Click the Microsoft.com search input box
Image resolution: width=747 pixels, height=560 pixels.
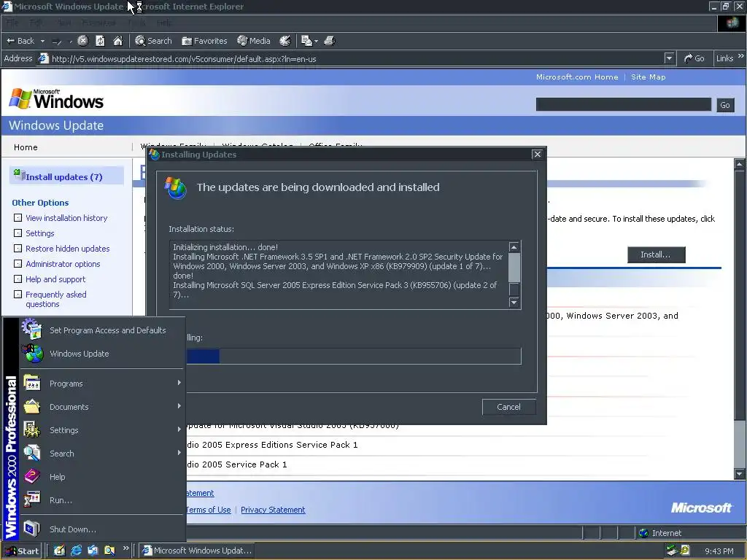coord(623,104)
